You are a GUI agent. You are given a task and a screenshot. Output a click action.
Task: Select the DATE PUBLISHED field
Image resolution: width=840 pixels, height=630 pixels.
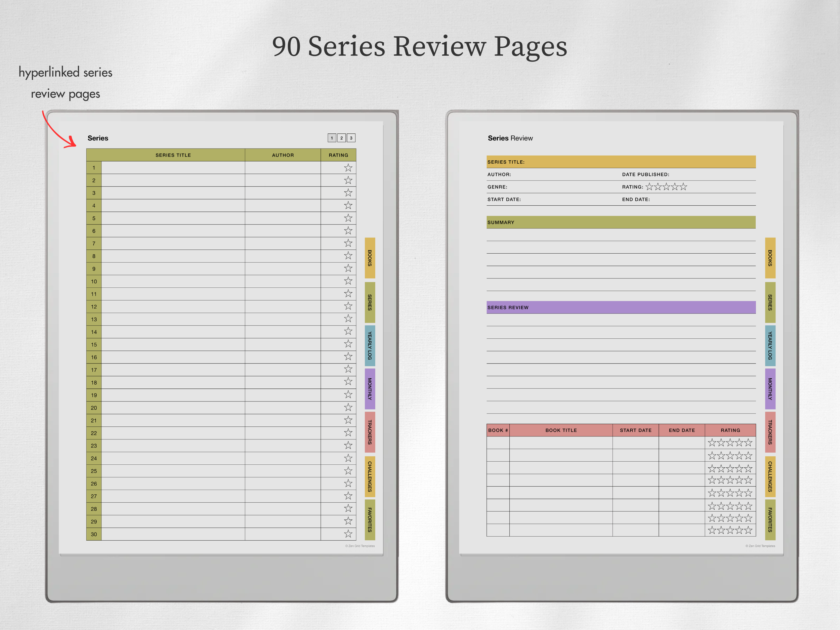[x=688, y=174]
